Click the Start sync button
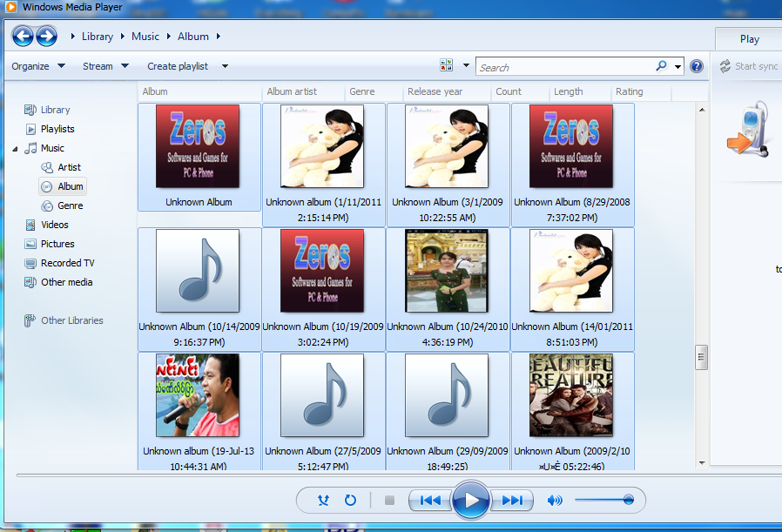Image resolution: width=782 pixels, height=532 pixels. tap(749, 66)
